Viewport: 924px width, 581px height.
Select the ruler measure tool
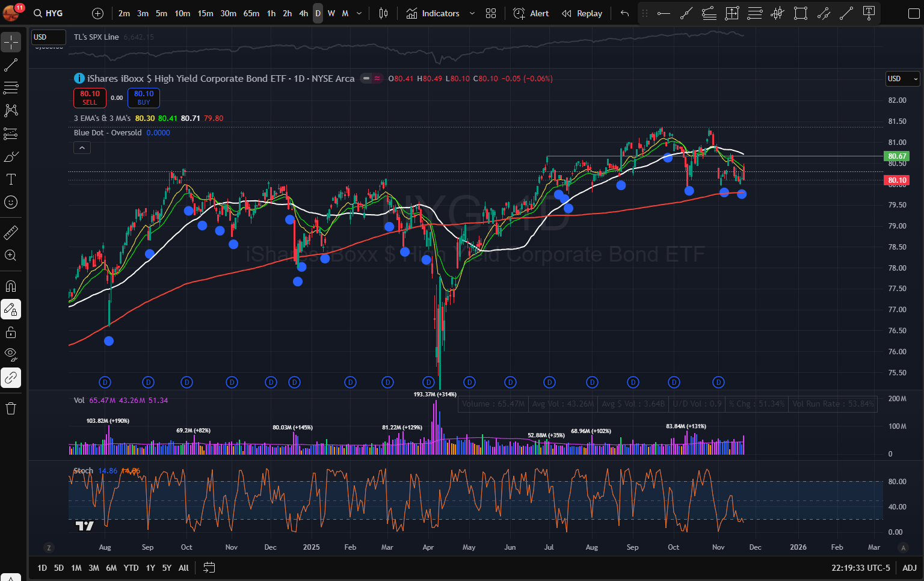click(x=11, y=232)
